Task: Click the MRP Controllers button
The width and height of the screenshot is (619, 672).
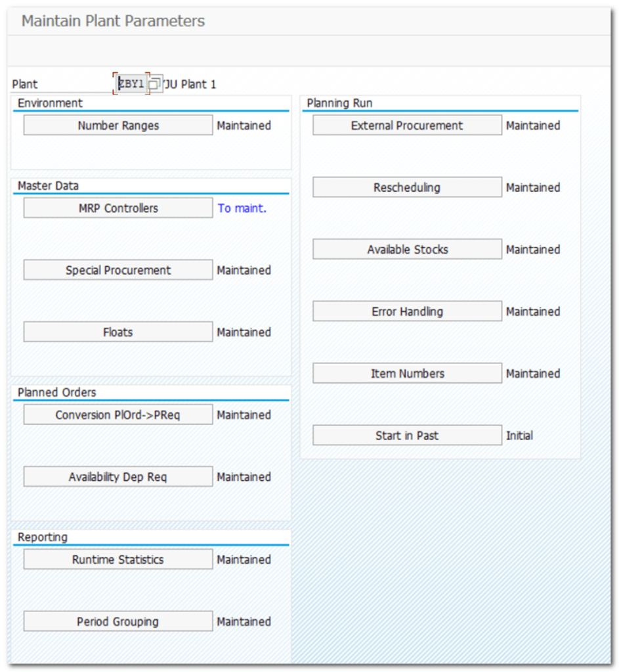Action: (118, 208)
